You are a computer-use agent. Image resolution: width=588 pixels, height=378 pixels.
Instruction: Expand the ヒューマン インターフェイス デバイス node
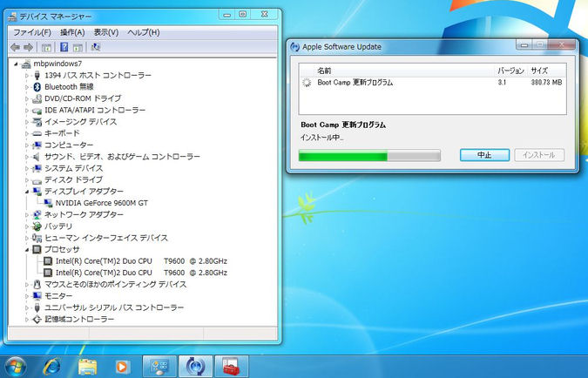click(x=27, y=238)
